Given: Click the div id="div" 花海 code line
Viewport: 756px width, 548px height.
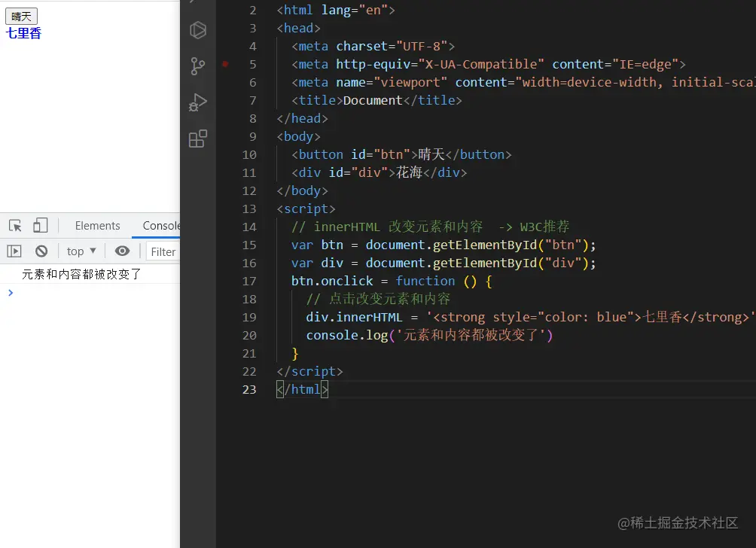Looking at the screenshot, I should coord(379,172).
